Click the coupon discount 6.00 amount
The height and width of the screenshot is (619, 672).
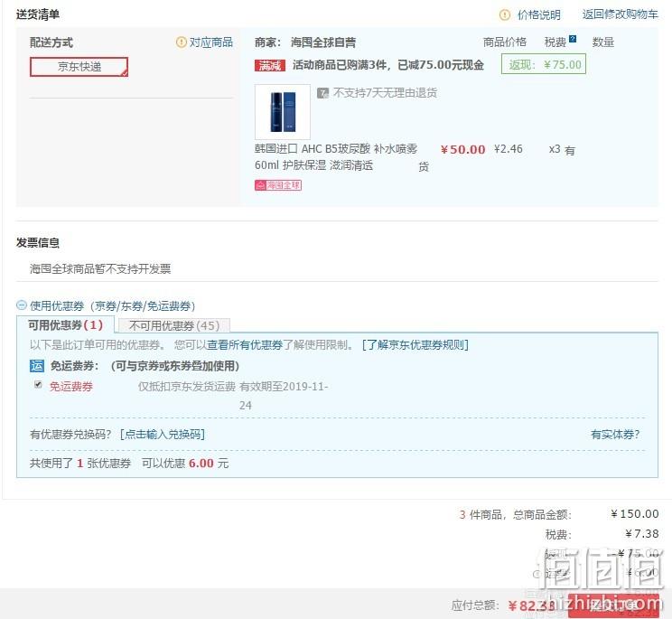201,464
